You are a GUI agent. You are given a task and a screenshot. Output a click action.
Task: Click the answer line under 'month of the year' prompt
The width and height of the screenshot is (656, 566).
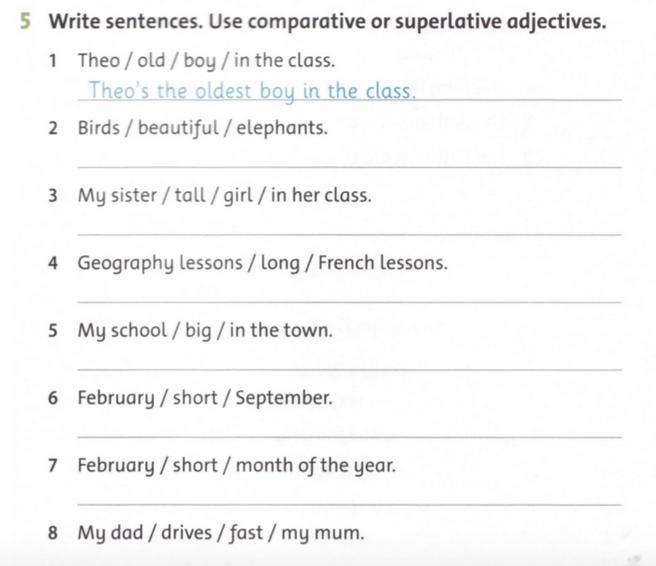348,503
